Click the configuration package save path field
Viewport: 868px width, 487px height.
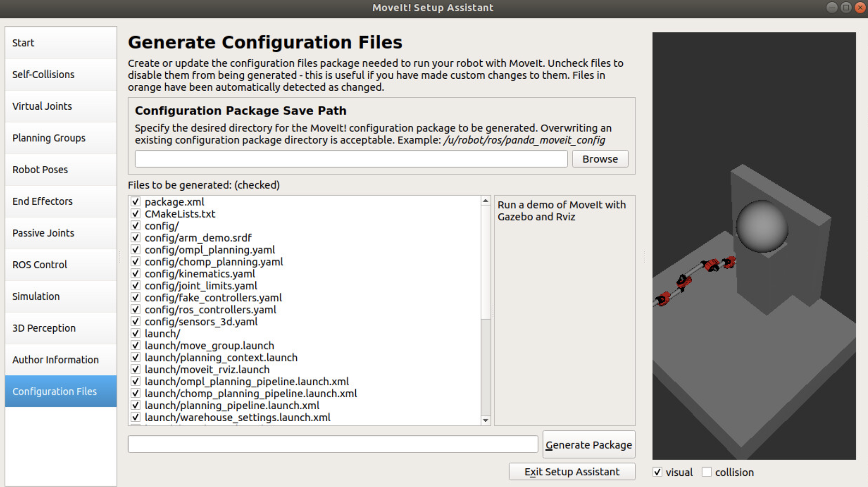(x=350, y=159)
